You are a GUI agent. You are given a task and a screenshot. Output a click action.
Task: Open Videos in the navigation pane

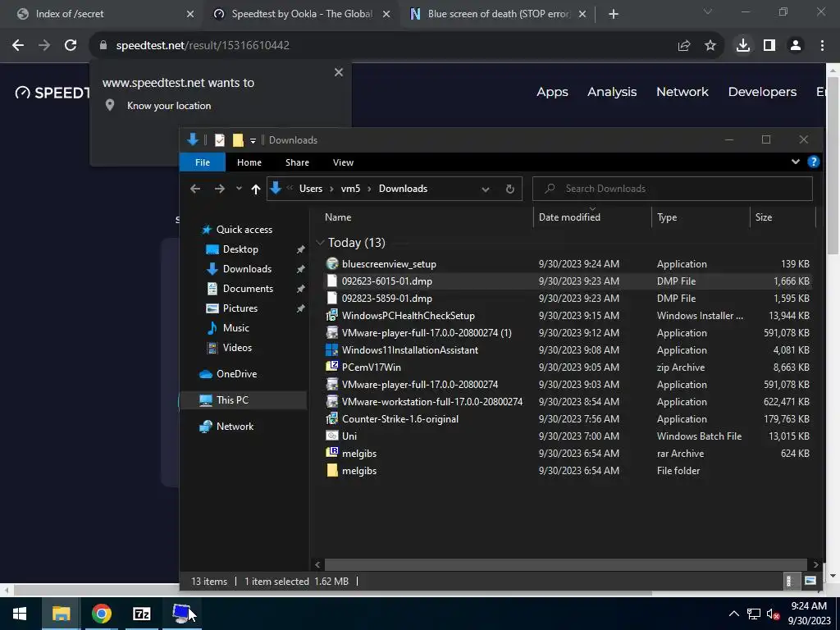click(237, 348)
